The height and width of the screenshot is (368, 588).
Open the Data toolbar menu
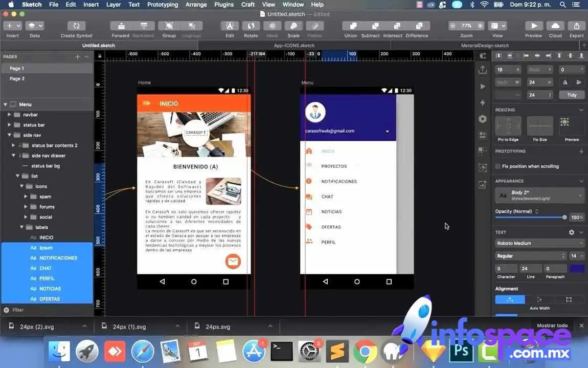pos(34,26)
